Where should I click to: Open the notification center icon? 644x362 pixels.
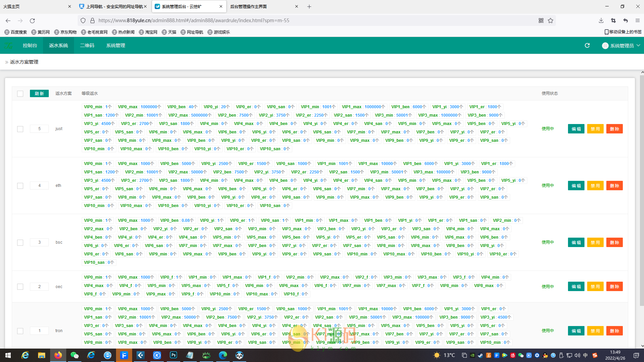(x=636, y=355)
